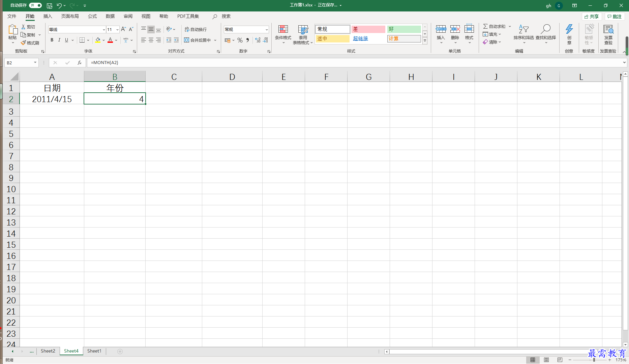This screenshot has height=364, width=629.
Task: Click the Decrease decimal icon
Action: (x=266, y=40)
